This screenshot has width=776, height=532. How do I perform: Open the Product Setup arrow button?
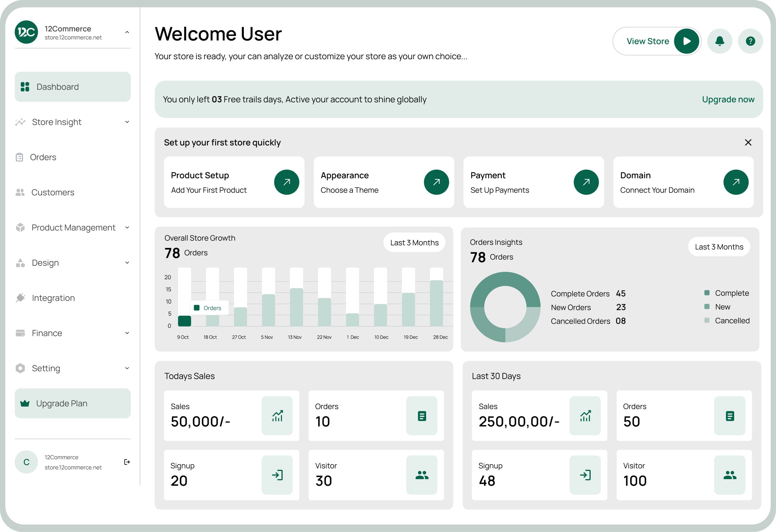pyautogui.click(x=287, y=182)
